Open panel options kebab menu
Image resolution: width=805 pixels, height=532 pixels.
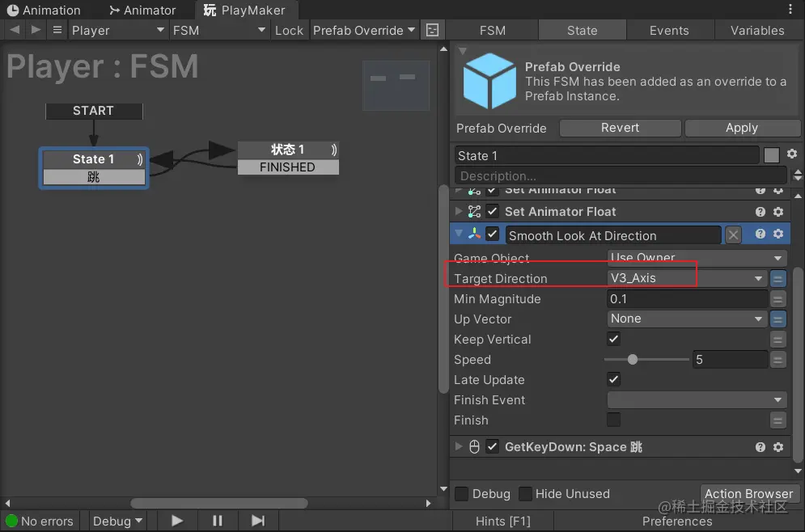tap(790, 9)
